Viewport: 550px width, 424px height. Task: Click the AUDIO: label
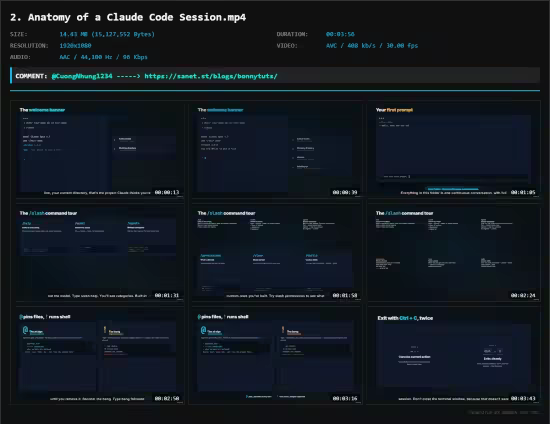[x=20, y=57]
